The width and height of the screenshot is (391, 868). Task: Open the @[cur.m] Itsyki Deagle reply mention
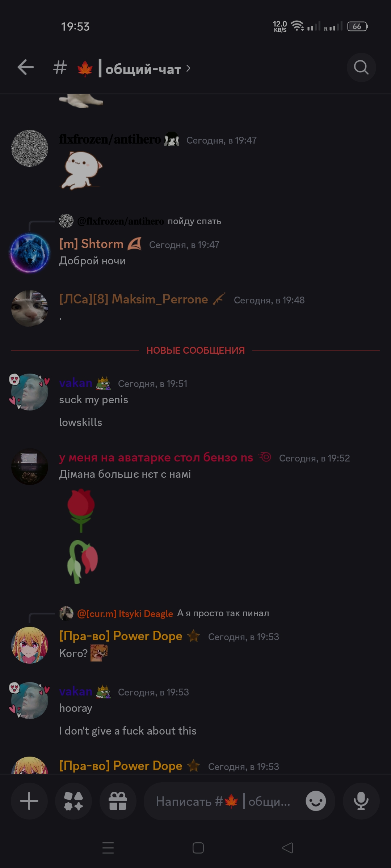(125, 614)
